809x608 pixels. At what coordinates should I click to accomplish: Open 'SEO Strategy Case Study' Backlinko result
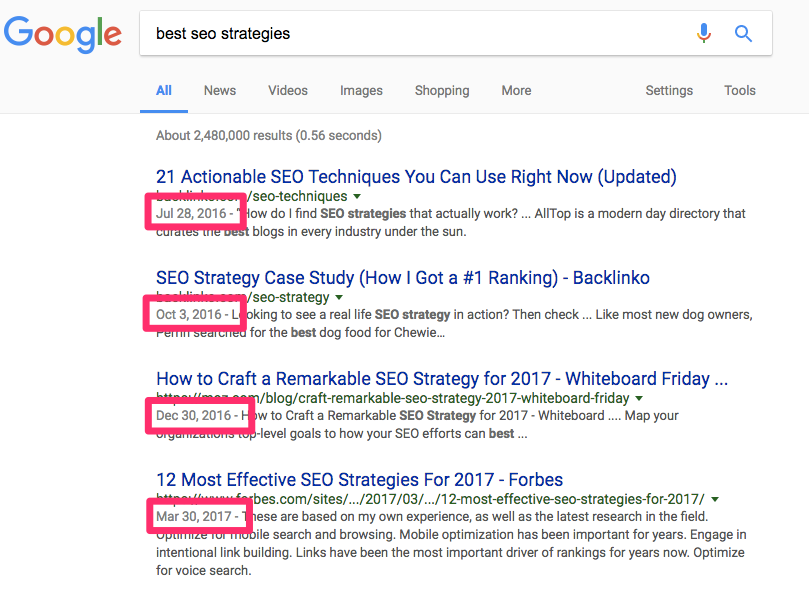tap(403, 278)
